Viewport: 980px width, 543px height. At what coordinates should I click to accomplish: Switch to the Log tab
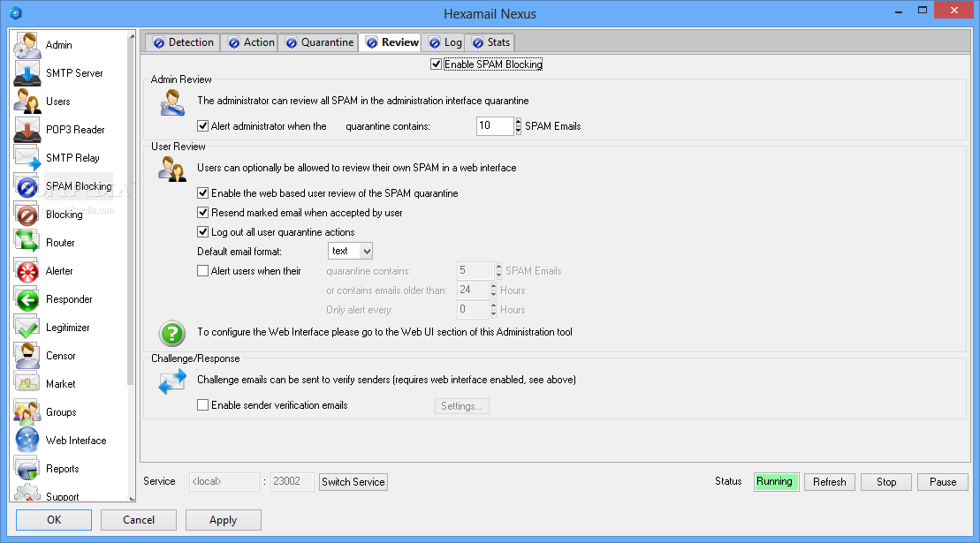445,42
